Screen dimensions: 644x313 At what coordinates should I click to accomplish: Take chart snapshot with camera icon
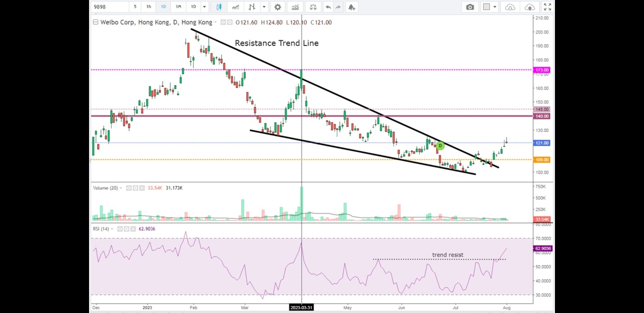click(470, 7)
